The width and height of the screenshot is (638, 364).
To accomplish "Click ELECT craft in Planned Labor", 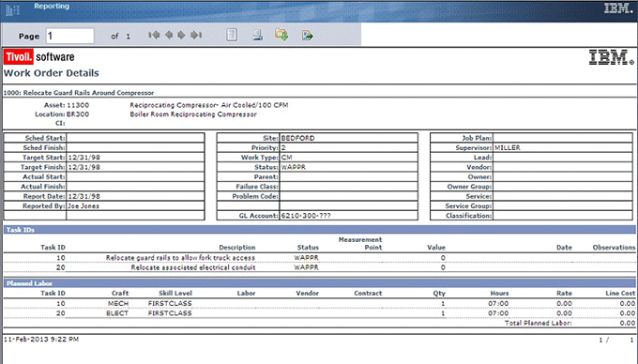I will click(x=117, y=313).
